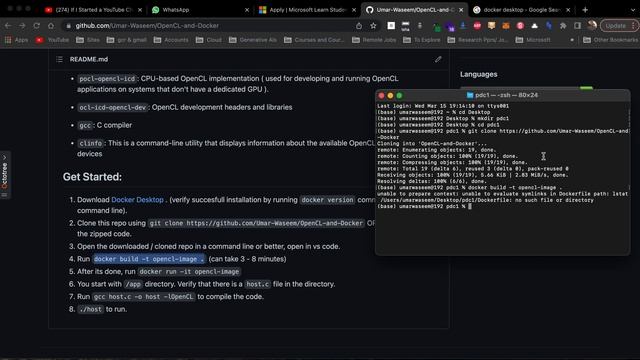The height and width of the screenshot is (360, 640).
Task: Open the Chrome profile avatar
Action: [x=592, y=25]
